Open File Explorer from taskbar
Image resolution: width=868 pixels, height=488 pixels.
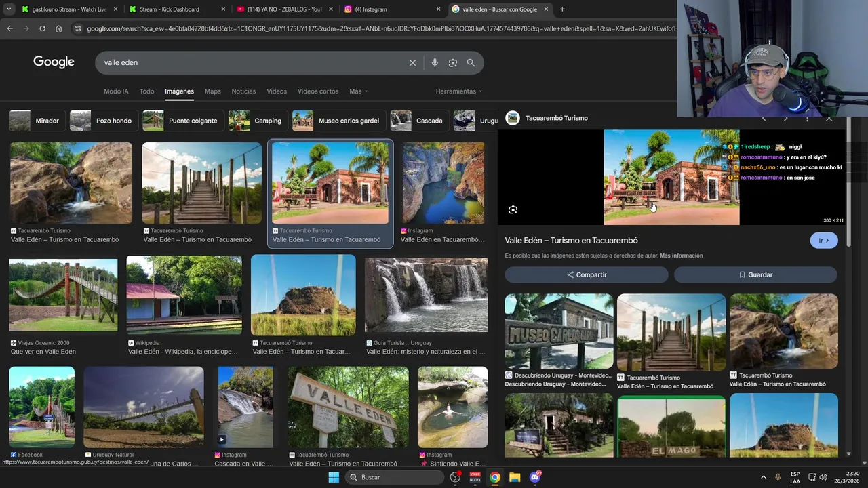[x=515, y=477]
